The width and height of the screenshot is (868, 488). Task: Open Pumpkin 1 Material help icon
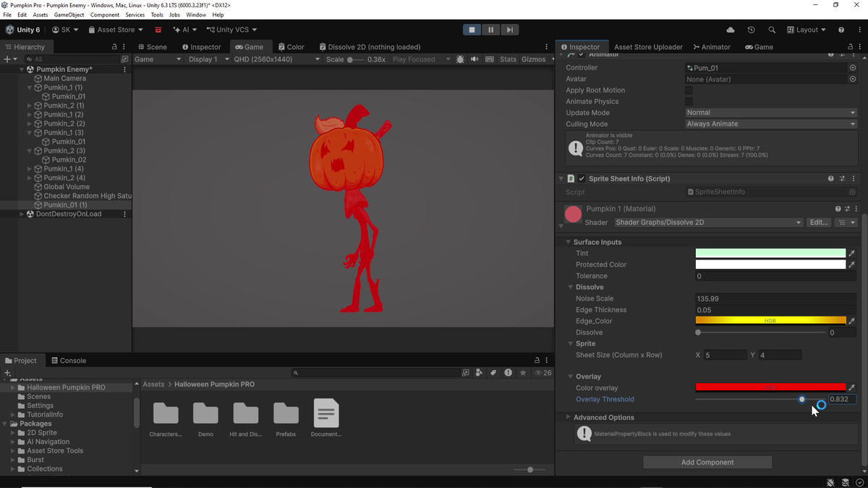pyautogui.click(x=838, y=209)
